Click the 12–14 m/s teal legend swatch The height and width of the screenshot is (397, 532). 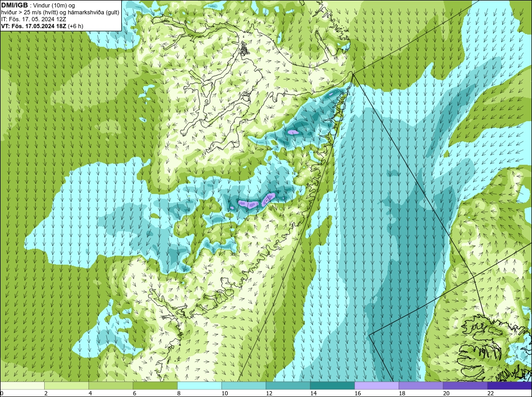pyautogui.click(x=288, y=385)
